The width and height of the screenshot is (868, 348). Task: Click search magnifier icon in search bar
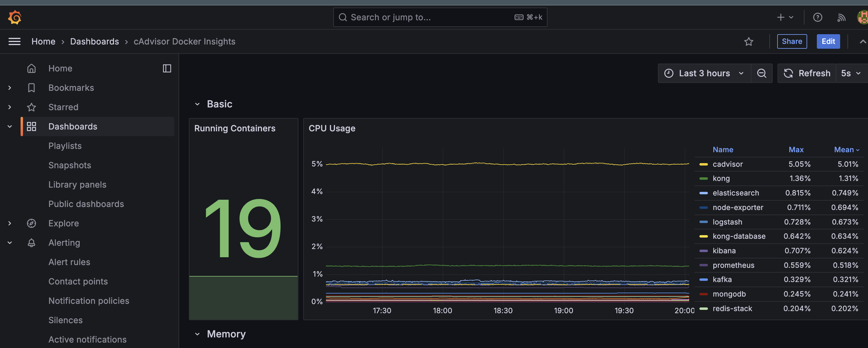click(x=343, y=17)
